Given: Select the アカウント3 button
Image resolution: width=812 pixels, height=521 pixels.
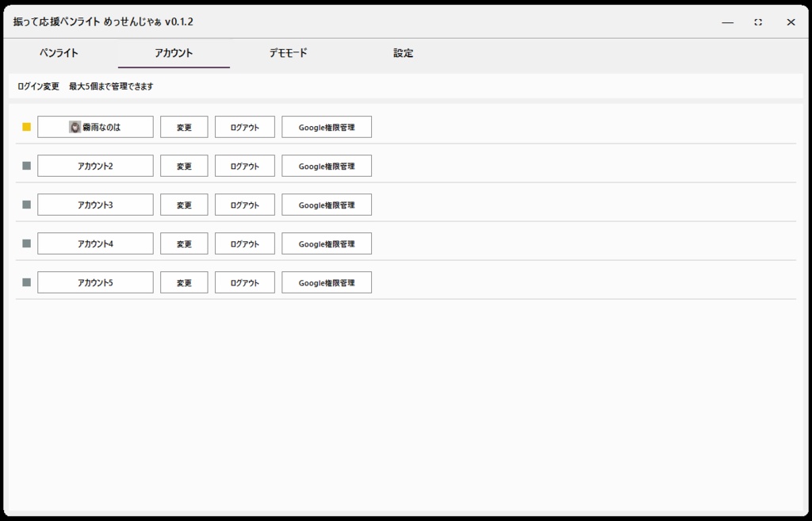Looking at the screenshot, I should pos(95,205).
